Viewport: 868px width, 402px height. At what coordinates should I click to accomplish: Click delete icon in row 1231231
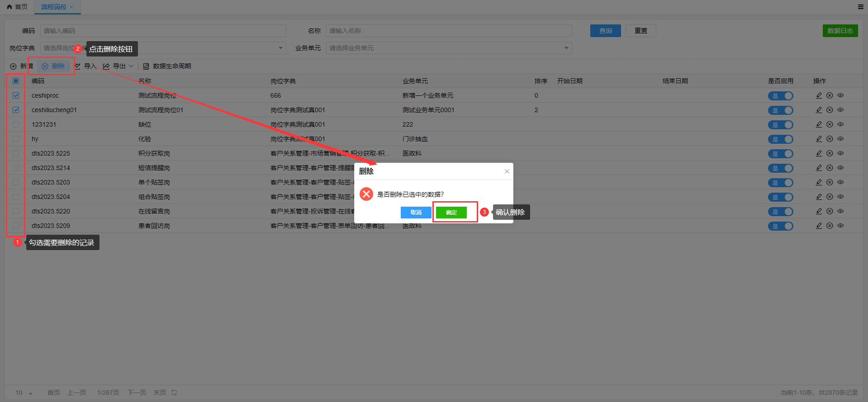tap(830, 124)
